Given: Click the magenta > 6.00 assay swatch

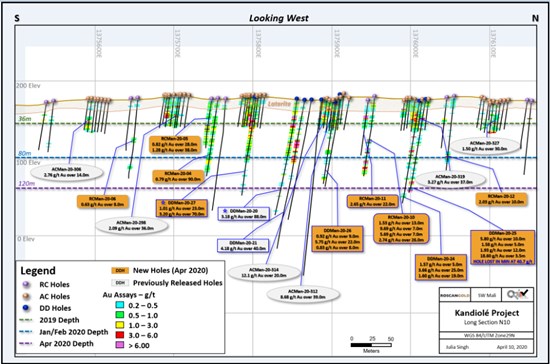Looking at the screenshot, I should (120, 345).
